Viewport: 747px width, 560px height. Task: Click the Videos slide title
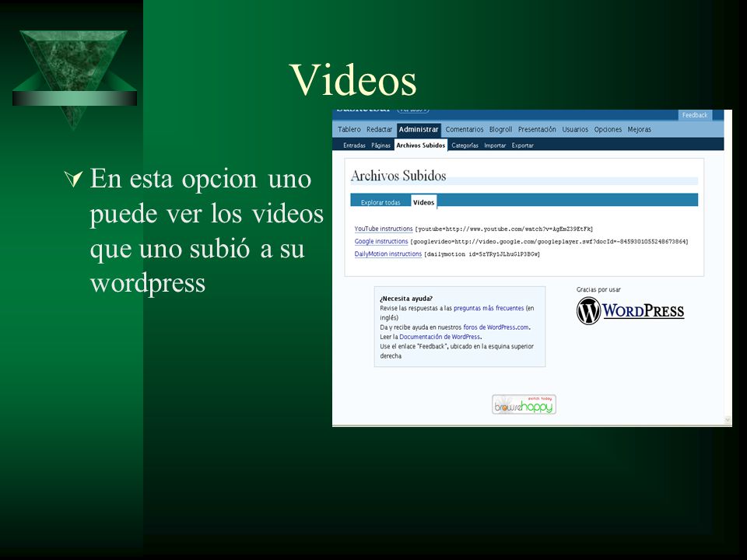point(353,79)
